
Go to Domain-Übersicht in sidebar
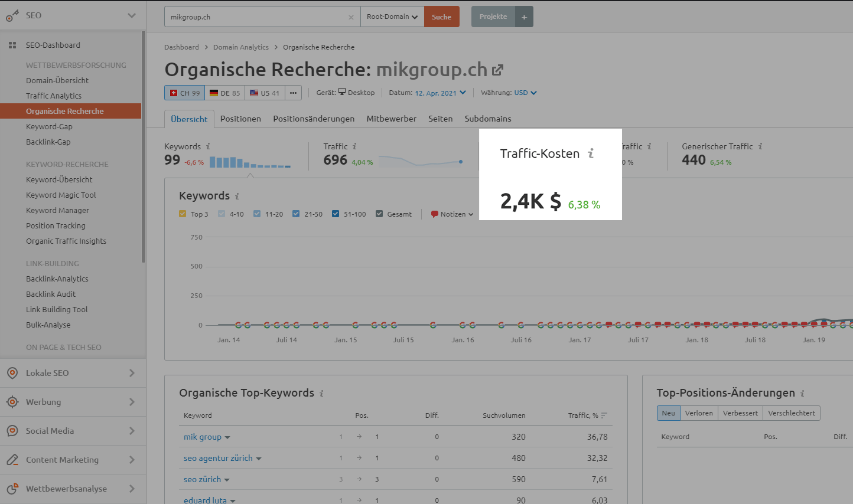[x=57, y=81]
